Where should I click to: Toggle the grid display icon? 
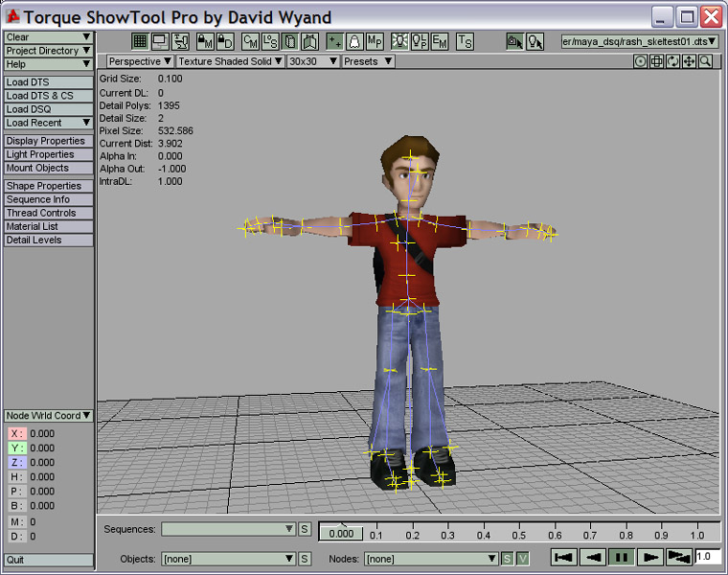[x=140, y=41]
